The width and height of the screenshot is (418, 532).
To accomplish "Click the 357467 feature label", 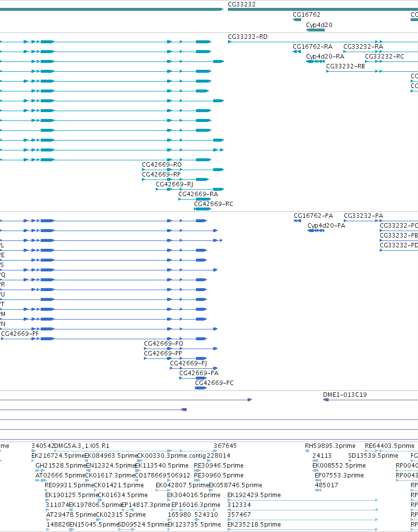I will click(x=239, y=515).
